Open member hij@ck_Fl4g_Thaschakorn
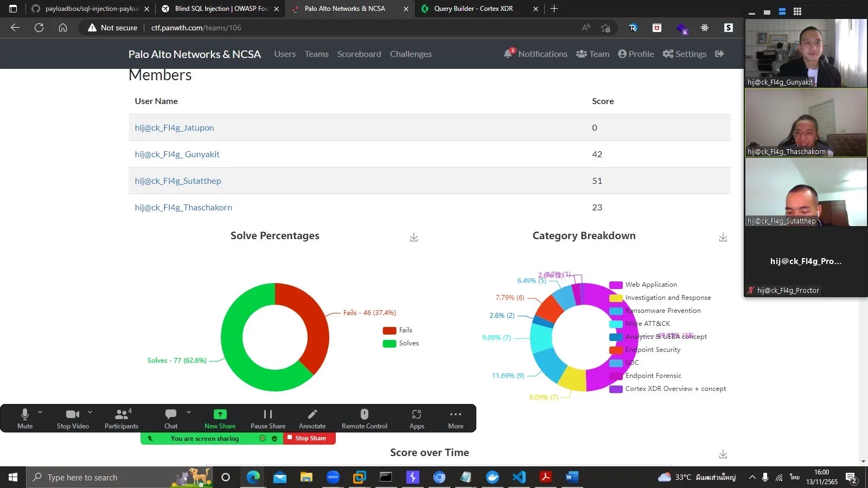This screenshot has width=868, height=488. (x=183, y=208)
